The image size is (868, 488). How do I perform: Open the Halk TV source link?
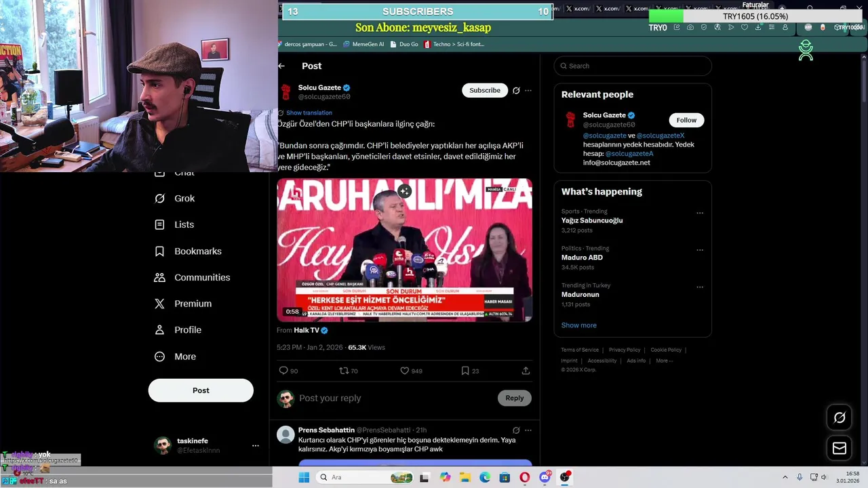click(x=307, y=330)
